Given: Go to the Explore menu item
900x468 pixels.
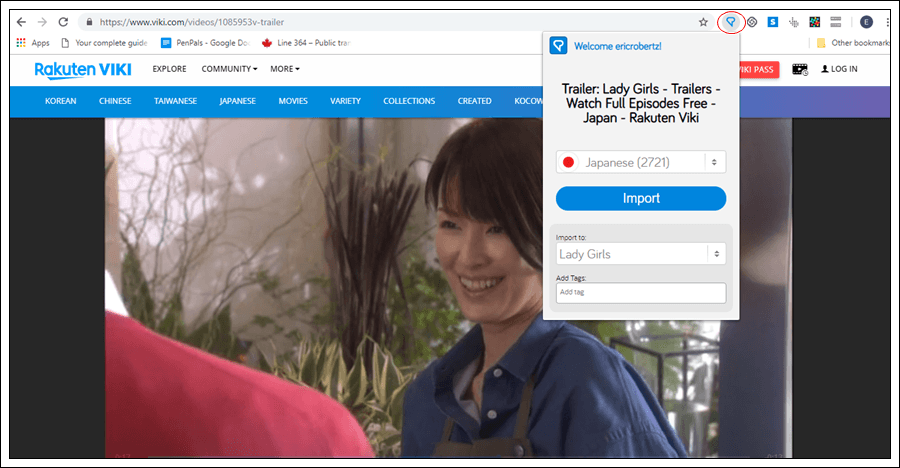Looking at the screenshot, I should pyautogui.click(x=169, y=69).
